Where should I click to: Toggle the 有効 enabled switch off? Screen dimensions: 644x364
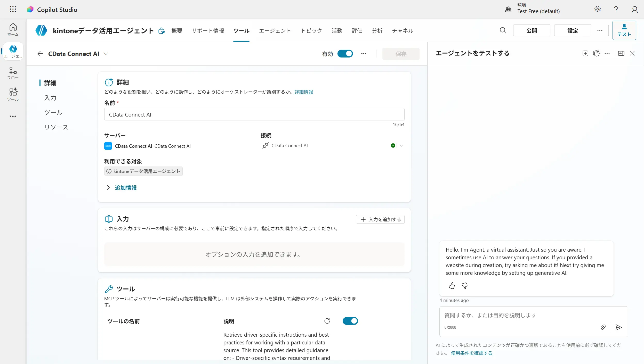(x=345, y=54)
